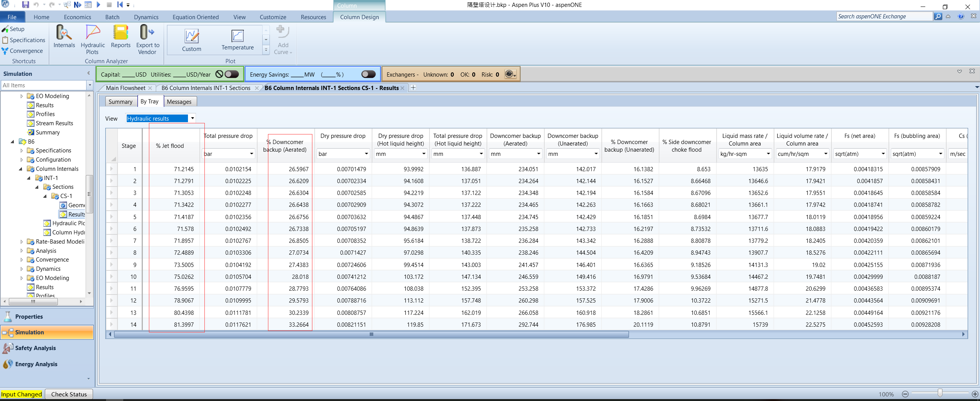Open Geometry form under CS-1
The height and width of the screenshot is (401, 980).
[x=73, y=205]
